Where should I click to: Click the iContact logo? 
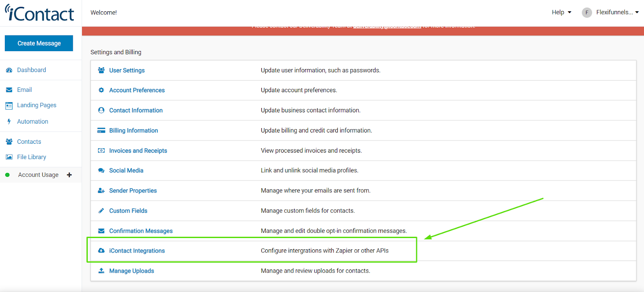39,13
